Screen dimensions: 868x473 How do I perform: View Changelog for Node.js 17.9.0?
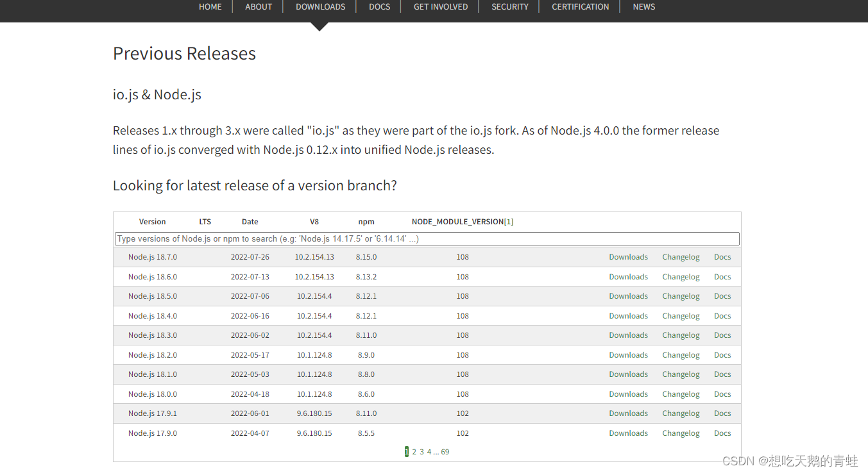pos(681,433)
